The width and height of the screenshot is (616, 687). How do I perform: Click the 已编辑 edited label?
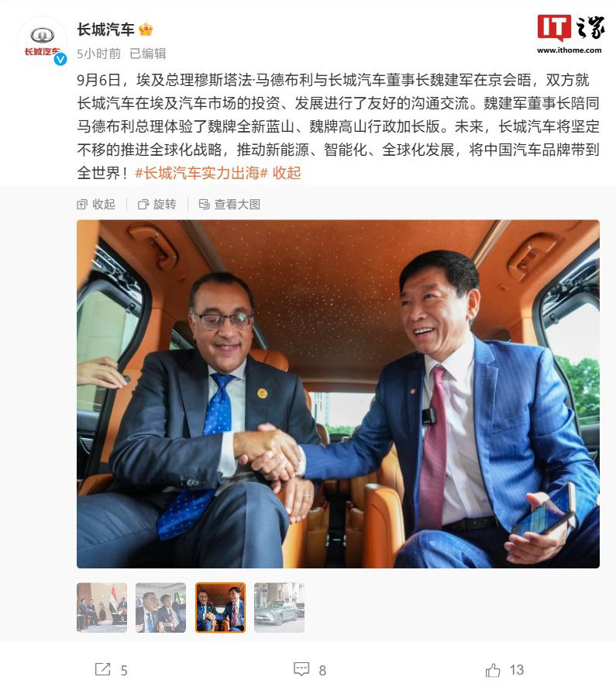(x=148, y=54)
